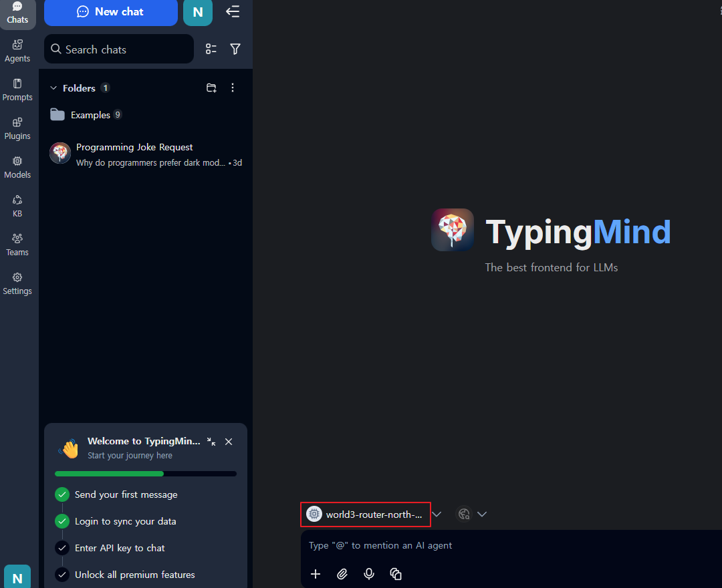This screenshot has width=722, height=588.
Task: Expand the web search plugin dropdown chevron
Action: point(482,514)
